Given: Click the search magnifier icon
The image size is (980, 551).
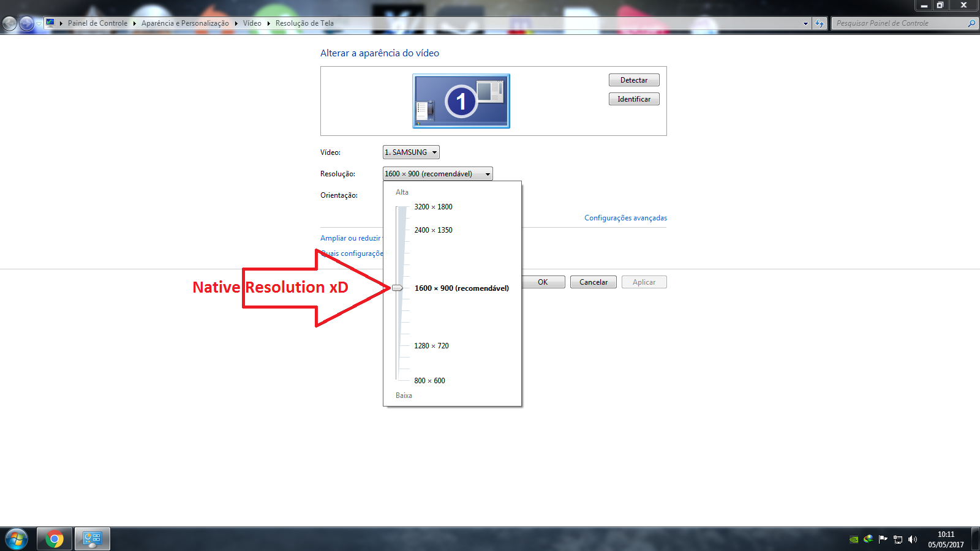Looking at the screenshot, I should coord(971,23).
